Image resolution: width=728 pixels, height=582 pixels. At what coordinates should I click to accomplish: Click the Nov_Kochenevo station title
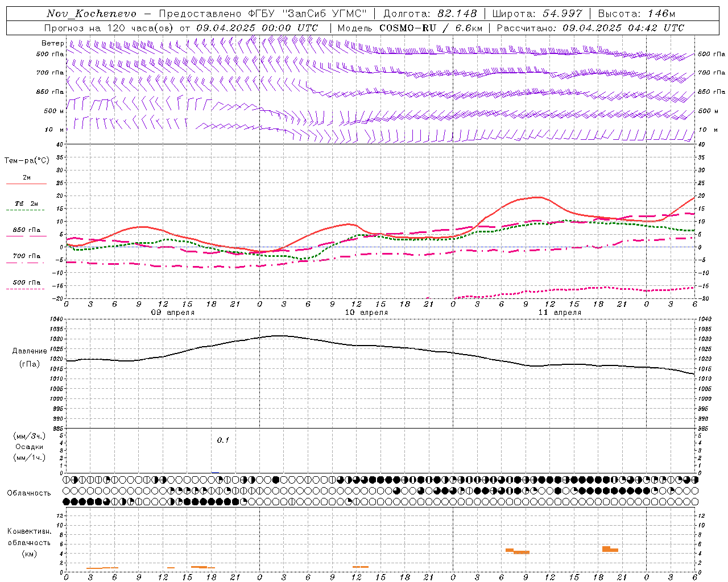[92, 14]
